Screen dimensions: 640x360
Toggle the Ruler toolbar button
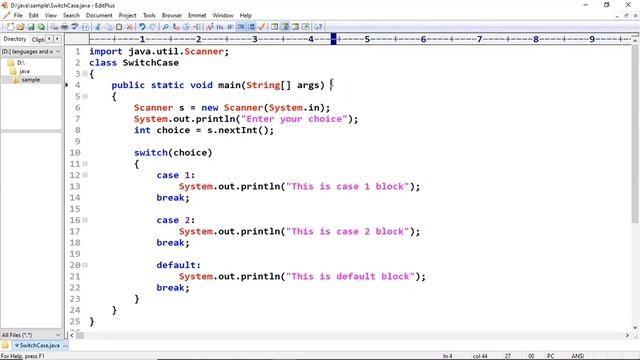pos(241,27)
